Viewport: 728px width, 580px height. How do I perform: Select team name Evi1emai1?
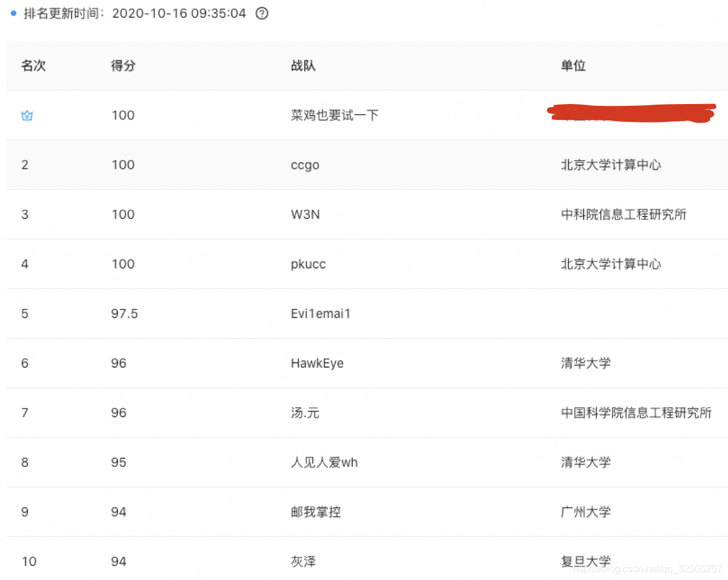pos(321,314)
